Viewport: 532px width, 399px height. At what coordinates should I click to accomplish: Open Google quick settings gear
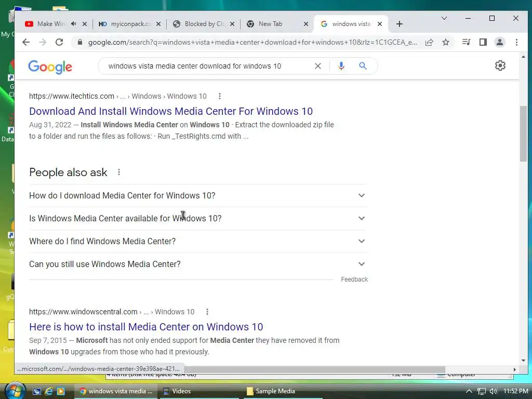[500, 65]
